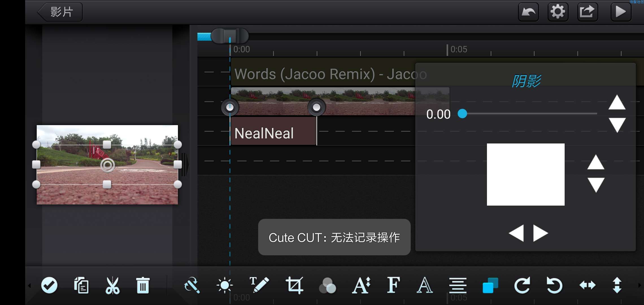
Task: Select the NealNeal text clip
Action: point(273,131)
